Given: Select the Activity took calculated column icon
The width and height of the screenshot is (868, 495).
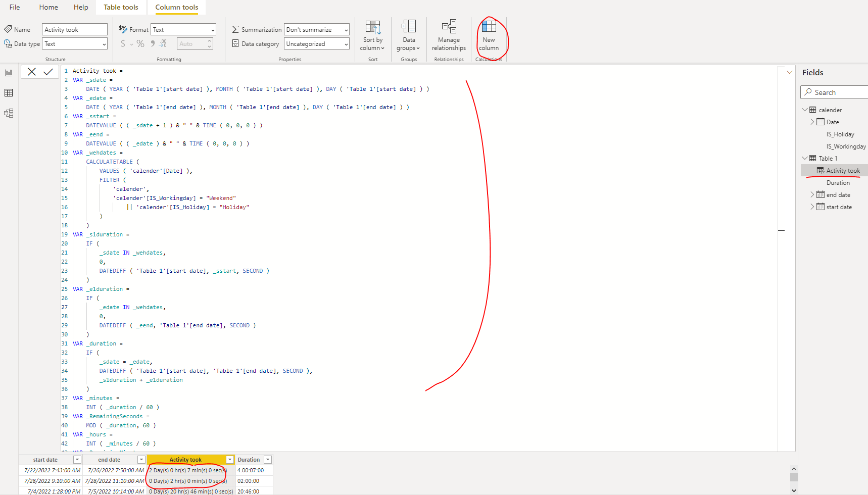Looking at the screenshot, I should (821, 171).
